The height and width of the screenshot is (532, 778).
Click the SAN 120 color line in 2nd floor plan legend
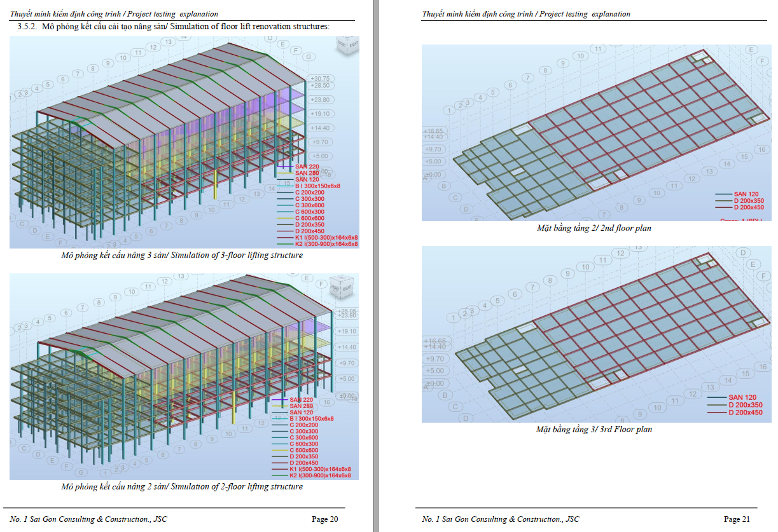[723, 194]
